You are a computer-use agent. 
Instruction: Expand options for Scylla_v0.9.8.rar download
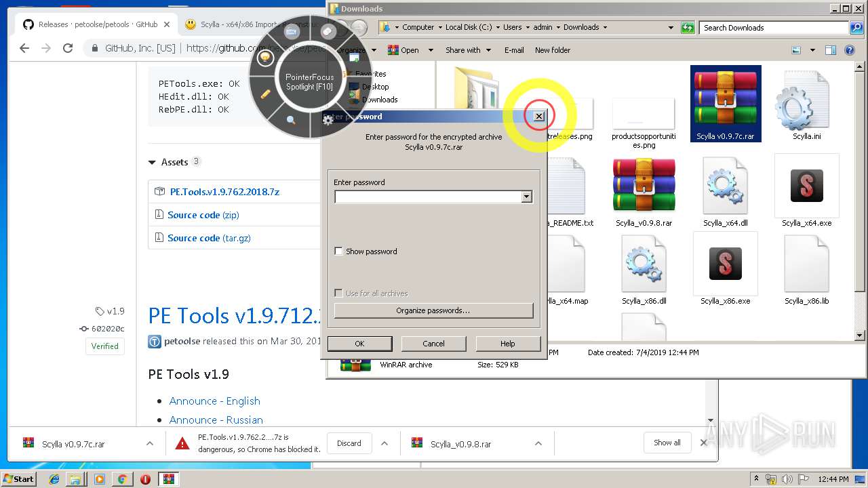(538, 443)
